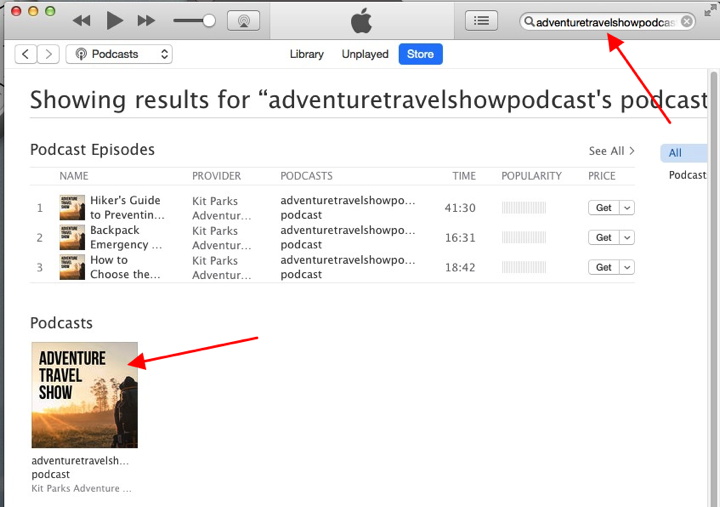Click the 41:30 duration cell
The width and height of the screenshot is (720, 507).
460,208
